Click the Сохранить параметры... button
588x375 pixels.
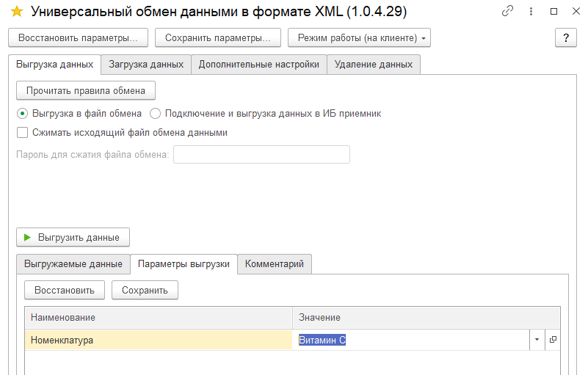coord(217,37)
